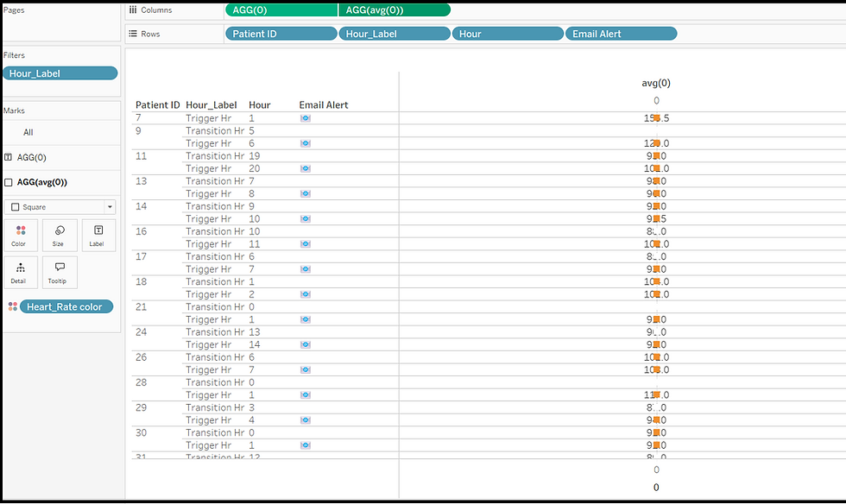Select Patient ID 26 row label

pyautogui.click(x=142, y=357)
